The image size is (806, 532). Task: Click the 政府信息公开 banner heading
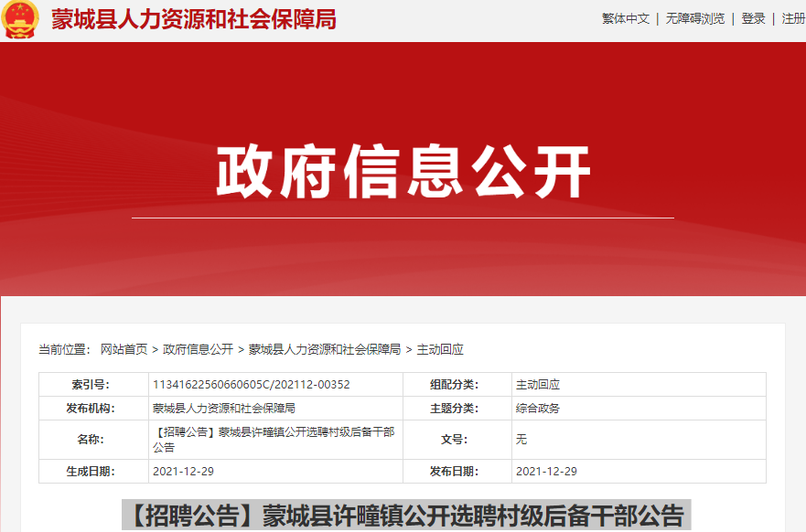pos(403,172)
